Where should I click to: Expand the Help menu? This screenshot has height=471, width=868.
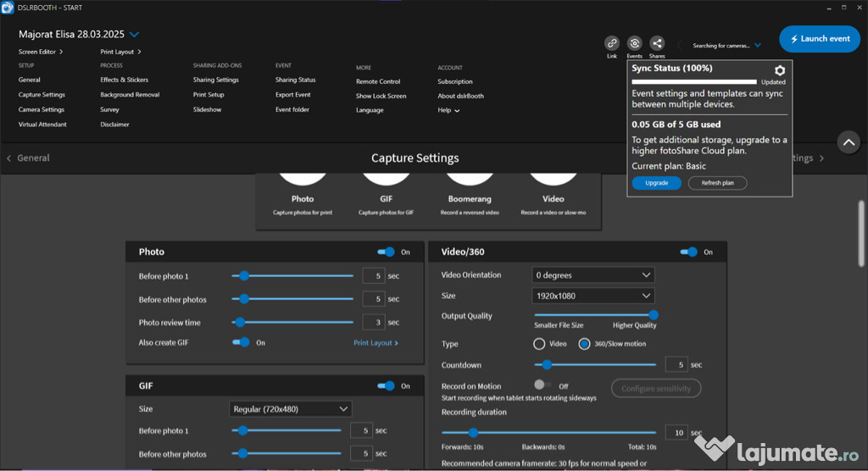coord(448,110)
